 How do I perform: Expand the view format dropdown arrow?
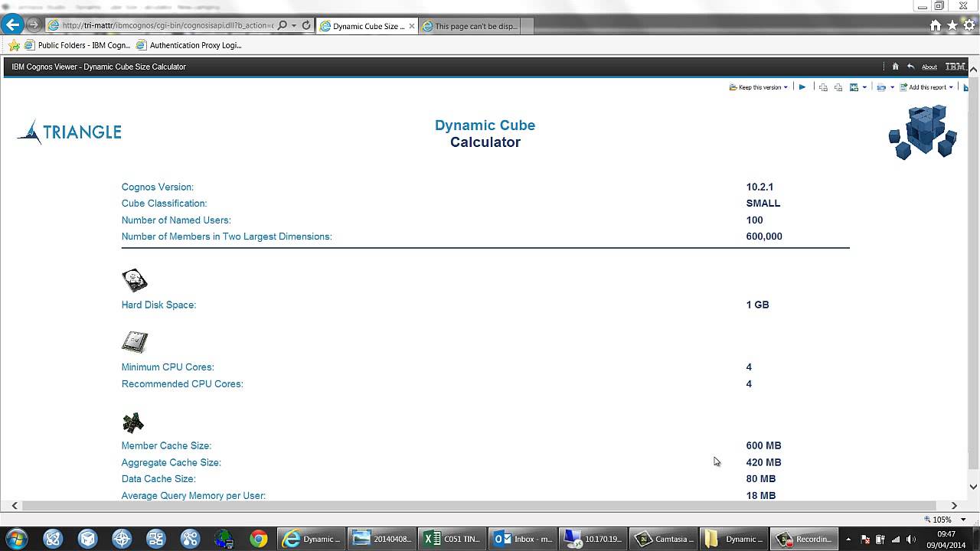[x=892, y=87]
